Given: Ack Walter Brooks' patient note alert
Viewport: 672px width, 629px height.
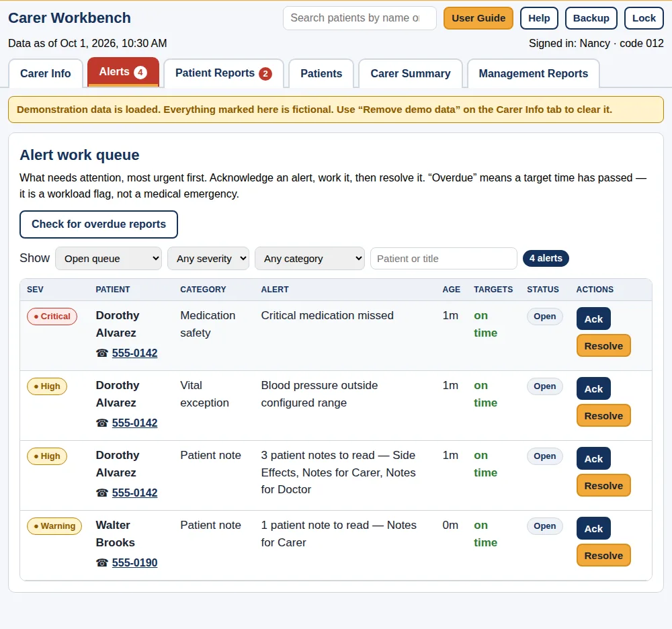Looking at the screenshot, I should coord(593,528).
